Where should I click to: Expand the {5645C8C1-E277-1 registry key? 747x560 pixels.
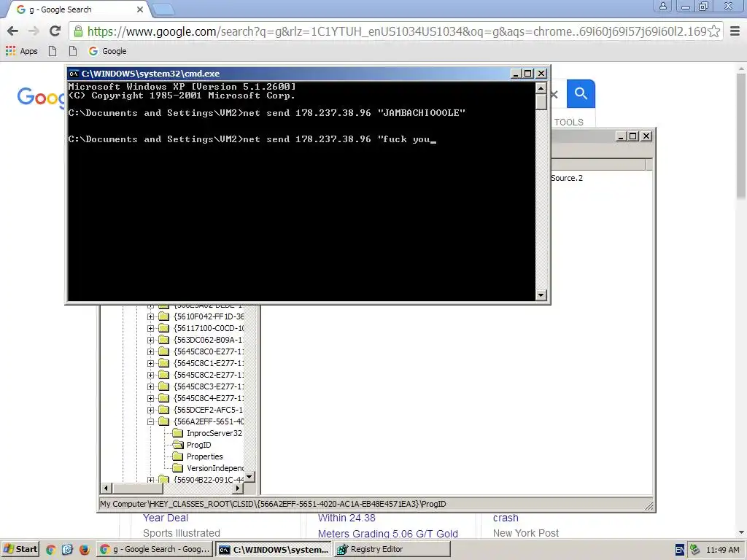click(x=150, y=363)
